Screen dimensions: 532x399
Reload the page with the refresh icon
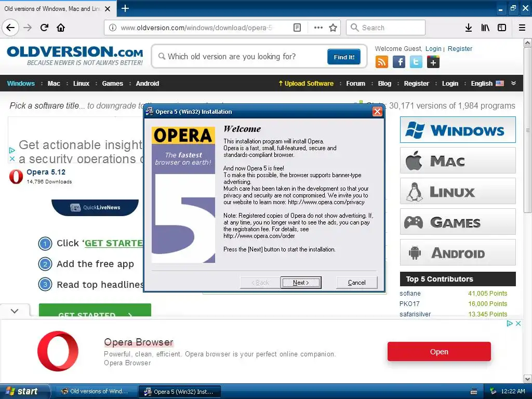click(x=44, y=28)
